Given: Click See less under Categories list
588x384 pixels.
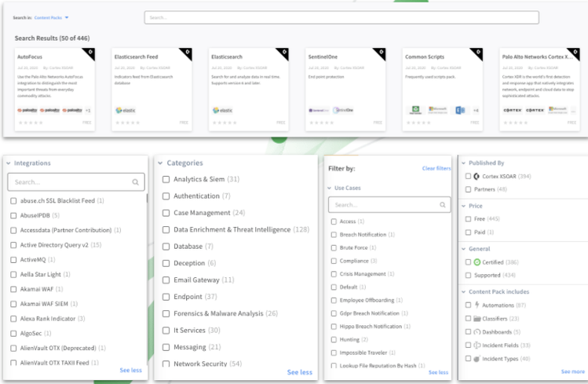Looking at the screenshot, I should (300, 372).
